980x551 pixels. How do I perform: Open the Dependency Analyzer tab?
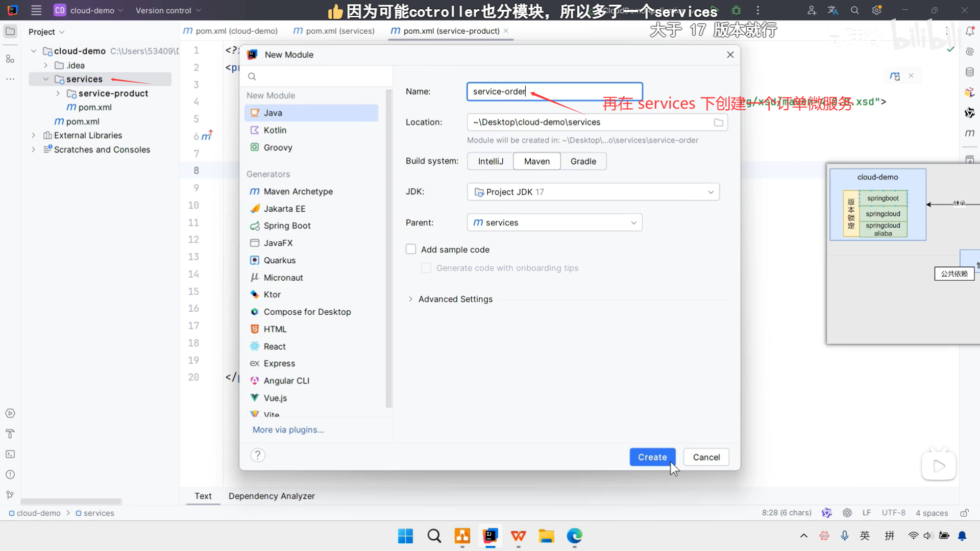tap(272, 496)
